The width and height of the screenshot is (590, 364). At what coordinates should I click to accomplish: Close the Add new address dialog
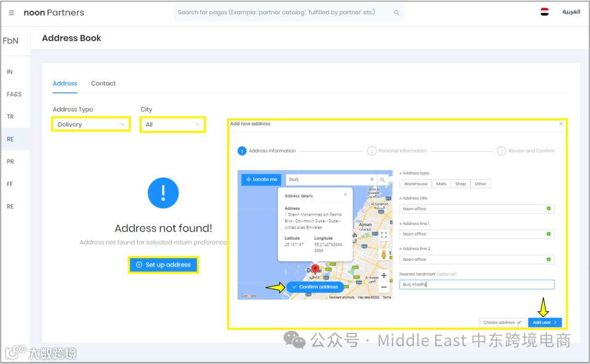pos(561,124)
